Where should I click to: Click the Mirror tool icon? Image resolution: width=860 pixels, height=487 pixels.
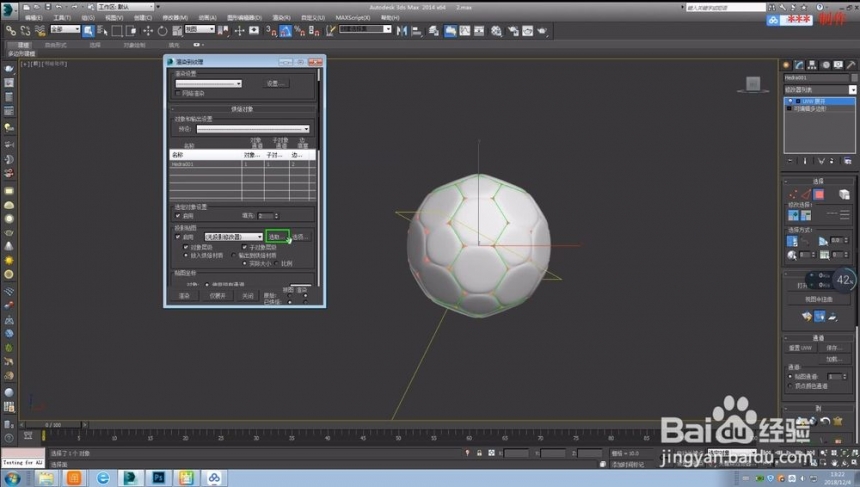[x=402, y=31]
